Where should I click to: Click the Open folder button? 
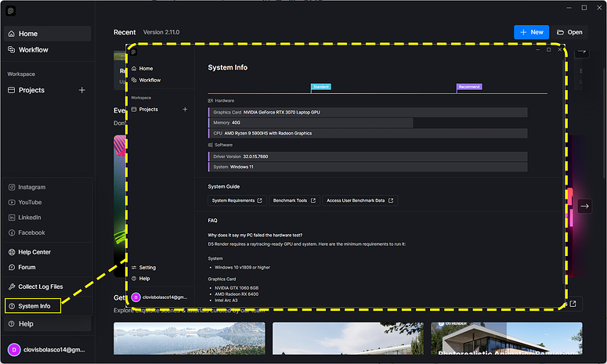(x=569, y=32)
